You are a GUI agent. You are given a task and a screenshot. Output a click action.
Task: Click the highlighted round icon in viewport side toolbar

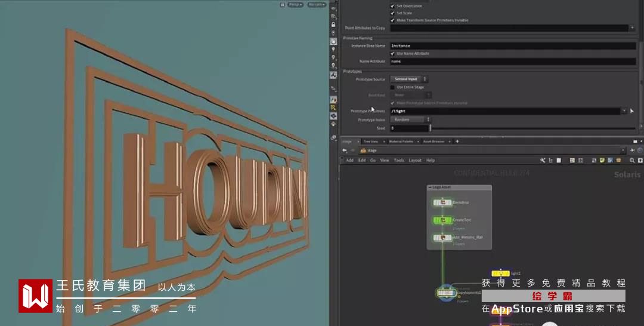coord(333,41)
